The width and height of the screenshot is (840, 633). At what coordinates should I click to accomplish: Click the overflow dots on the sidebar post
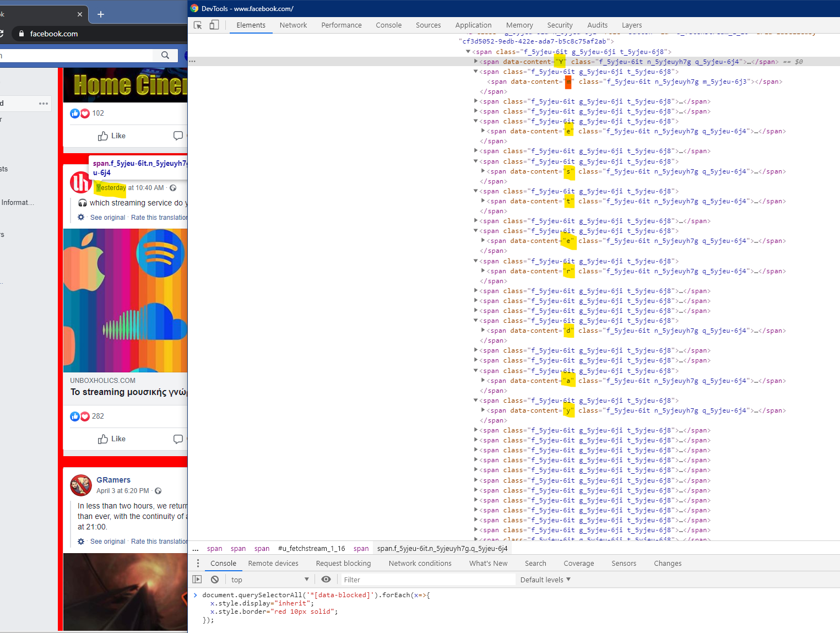pos(44,103)
